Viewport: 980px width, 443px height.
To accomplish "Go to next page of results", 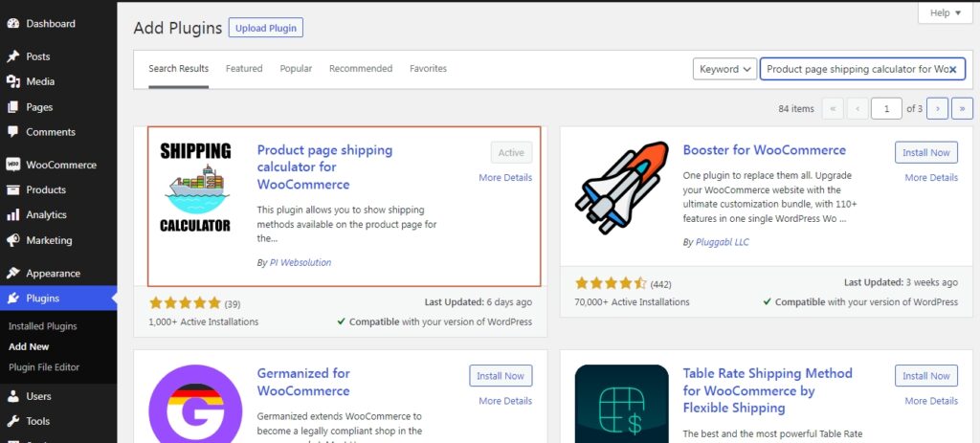I will coord(937,108).
